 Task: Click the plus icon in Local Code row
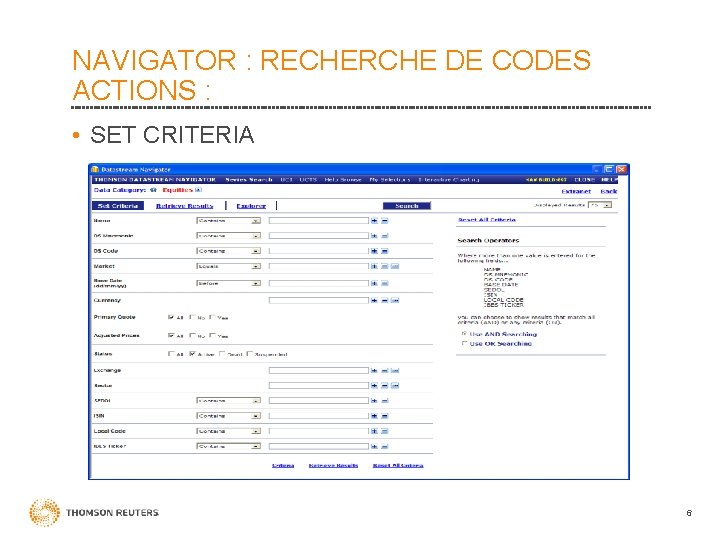pos(374,431)
